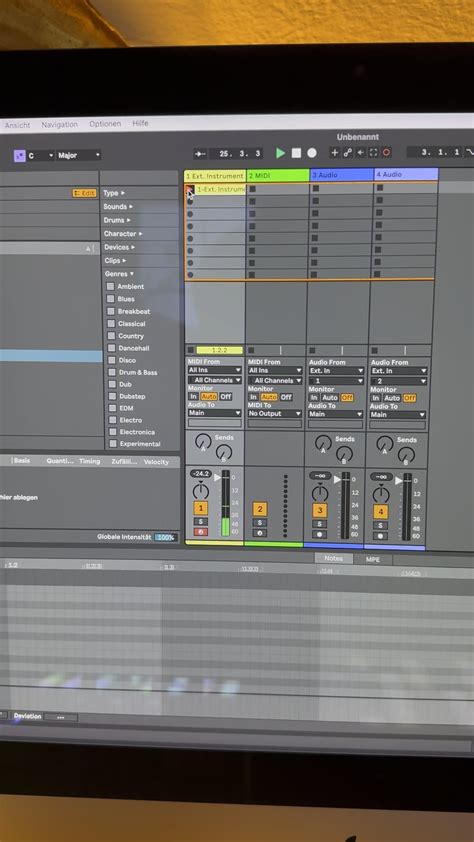Viewport: 474px width, 842px height.
Task: Switch to the Notes tab
Action: click(333, 558)
